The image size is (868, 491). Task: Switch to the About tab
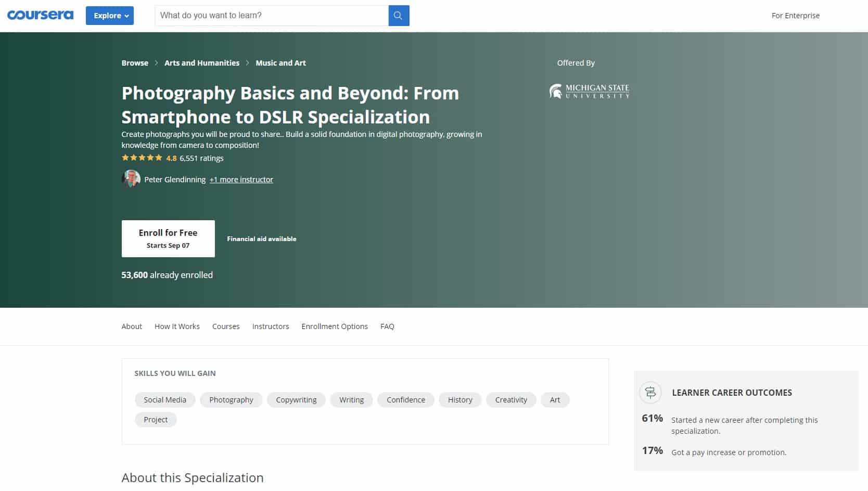click(x=132, y=326)
